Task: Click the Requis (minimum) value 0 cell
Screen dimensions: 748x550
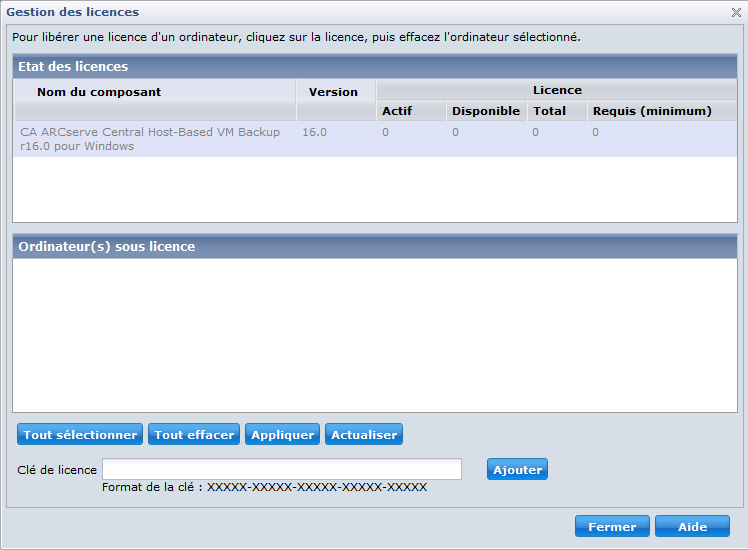Action: click(x=595, y=132)
